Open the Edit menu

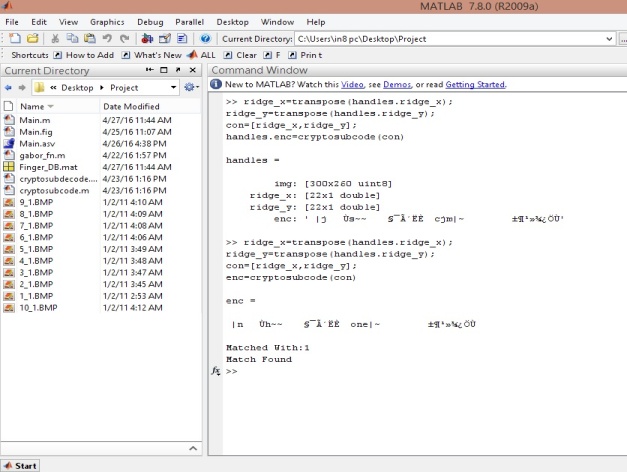click(39, 22)
